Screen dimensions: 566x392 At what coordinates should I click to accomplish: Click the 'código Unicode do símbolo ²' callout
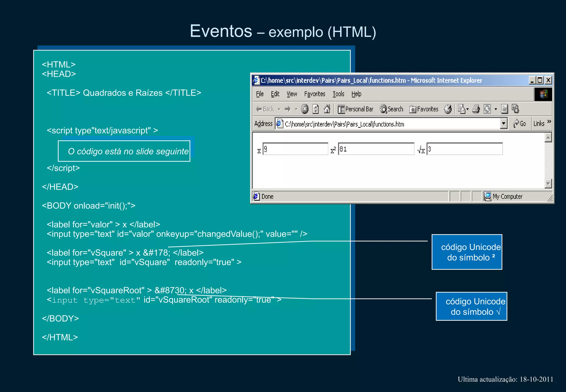467,252
